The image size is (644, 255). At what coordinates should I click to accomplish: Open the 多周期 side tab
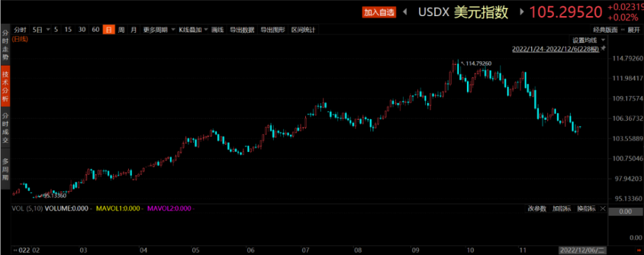pos(5,169)
